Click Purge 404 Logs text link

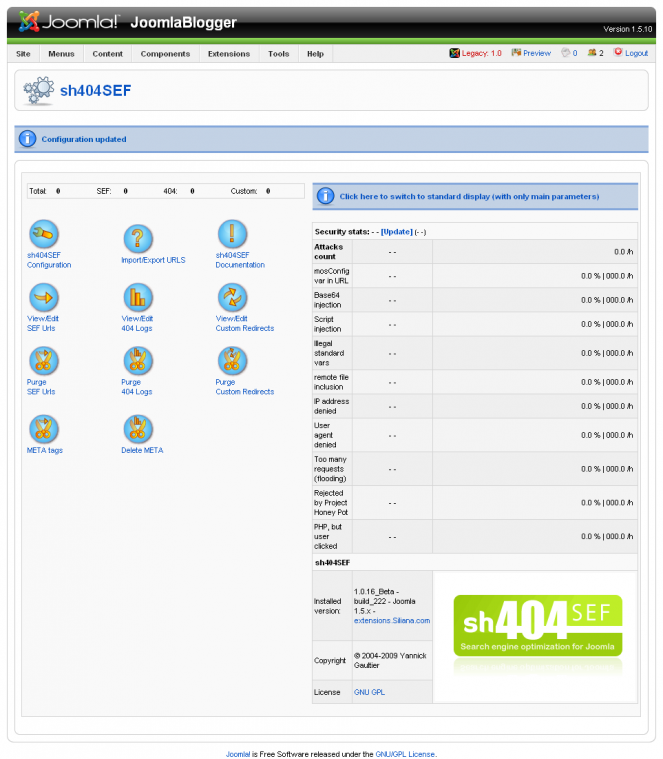pyautogui.click(x=137, y=387)
